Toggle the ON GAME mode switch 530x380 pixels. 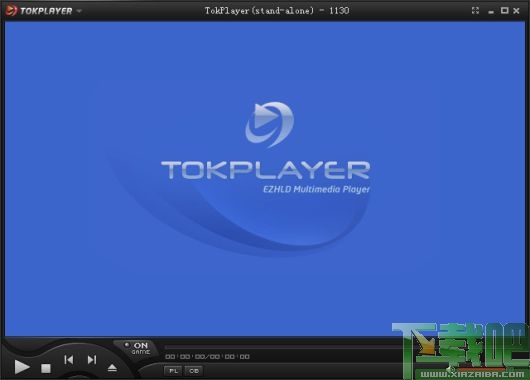pyautogui.click(x=137, y=348)
